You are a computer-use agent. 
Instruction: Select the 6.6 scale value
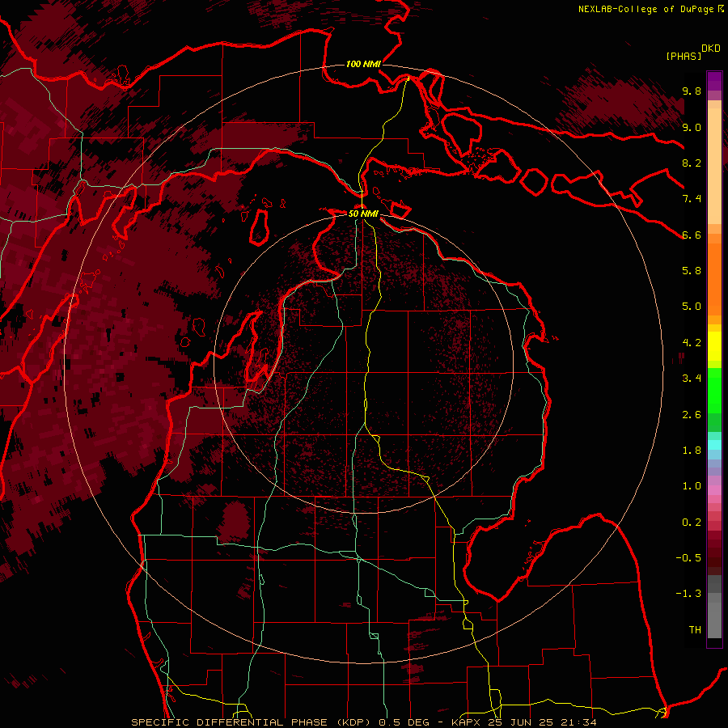(692, 235)
